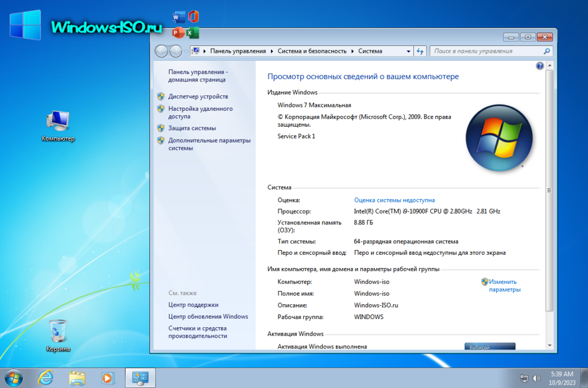
Task: Click the Windows-ISO.ru description value
Action: point(376,305)
